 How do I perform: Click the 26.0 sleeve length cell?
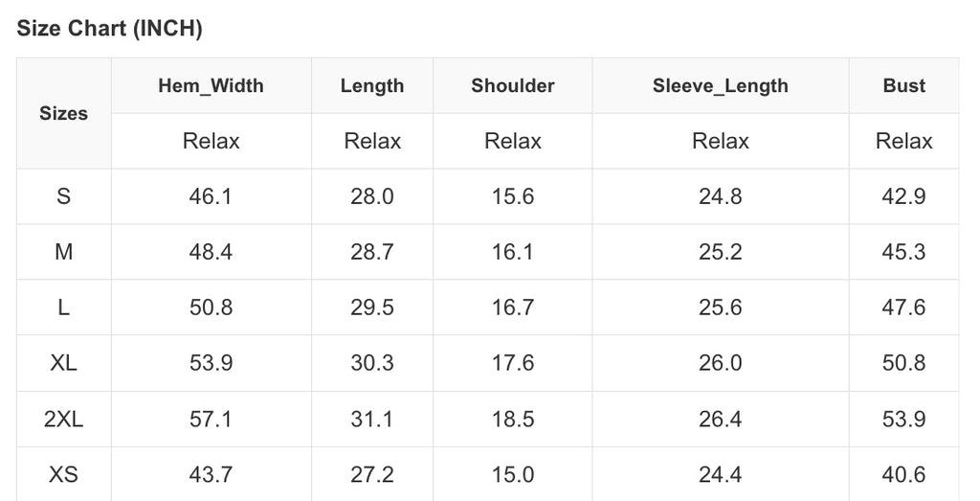721,363
